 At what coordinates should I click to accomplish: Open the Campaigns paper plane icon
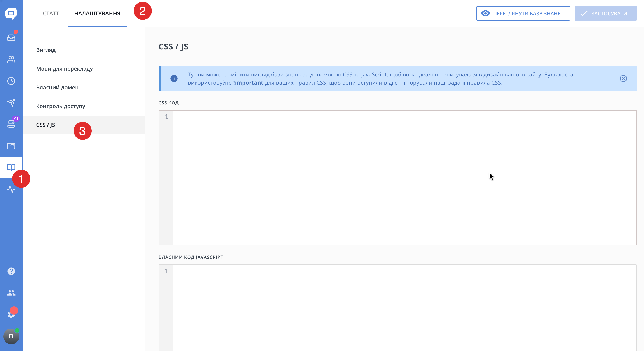(x=11, y=102)
